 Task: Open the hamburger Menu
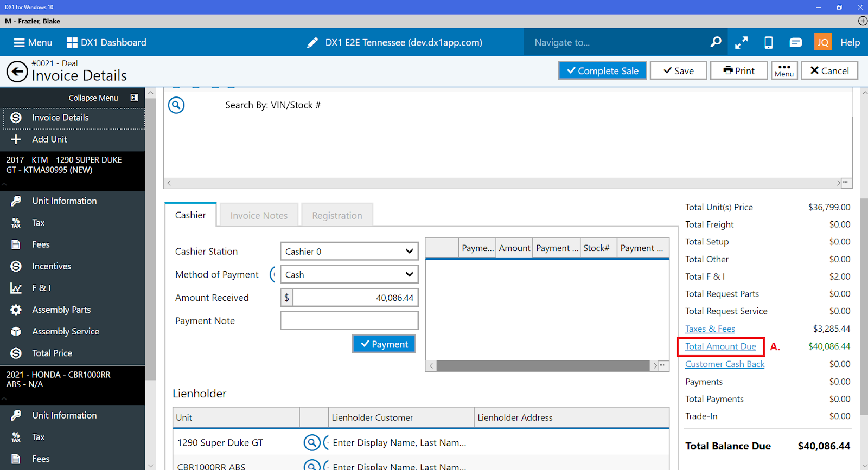(33, 42)
